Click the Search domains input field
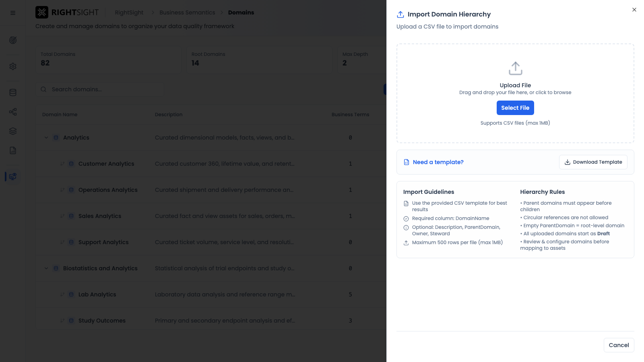 click(100, 89)
